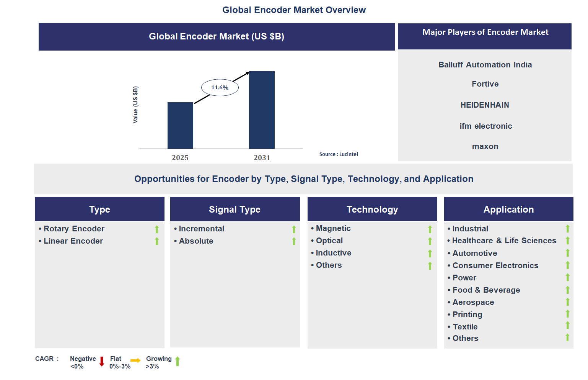Expand the Signal Type panel header
Image resolution: width=588 pixels, height=380 pixels.
[235, 209]
